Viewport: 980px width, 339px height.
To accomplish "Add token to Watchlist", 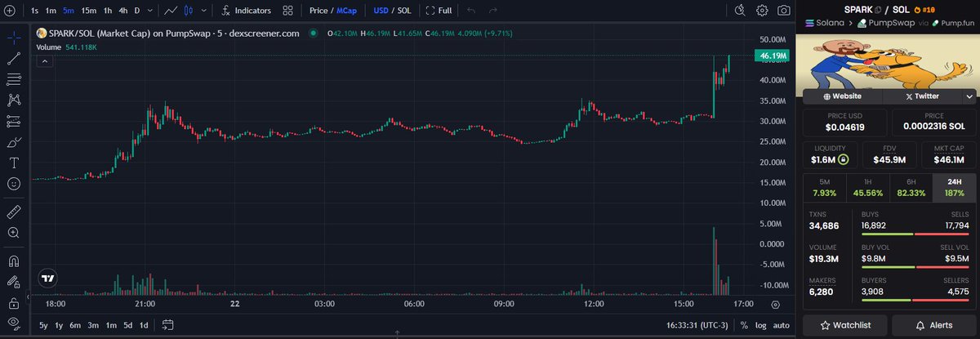I will (x=845, y=325).
